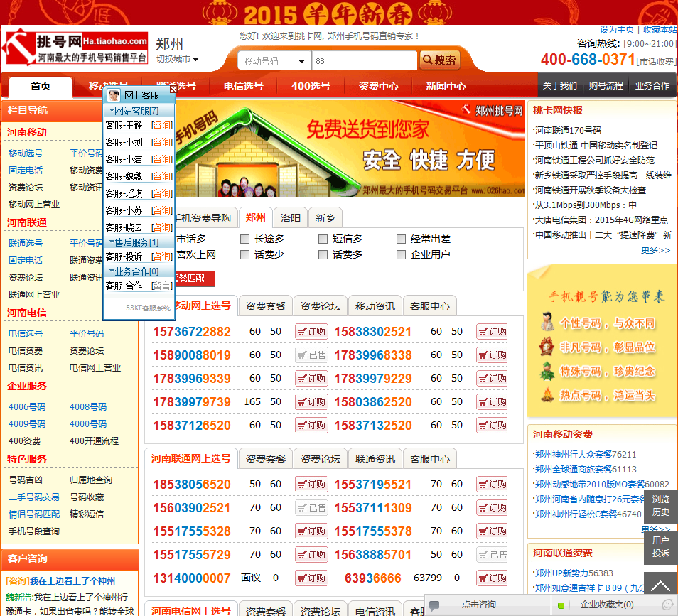This screenshot has width=678, height=616.
Task: Check the 企业用户 checkbox
Action: point(402,254)
